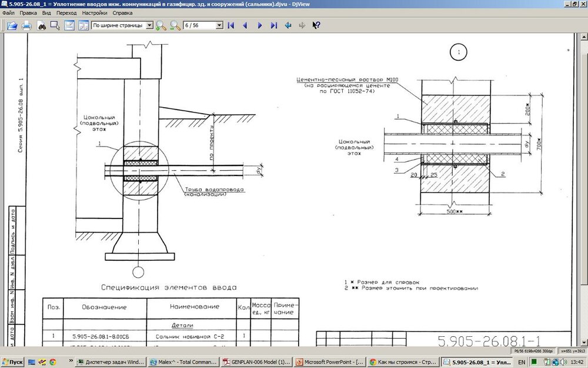Viewport: 588px width, 368px height.
Task: Toggle continuous page layout
Action: tap(69, 25)
